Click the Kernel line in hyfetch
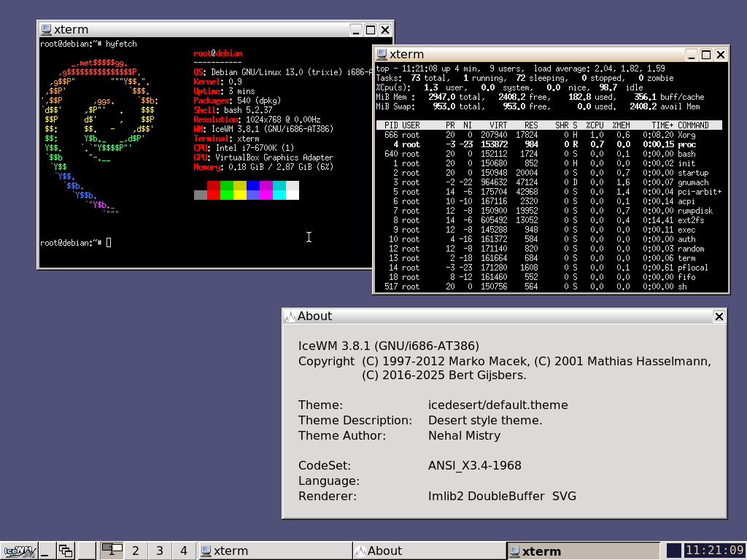Screen dimensions: 747x560 (x=217, y=82)
